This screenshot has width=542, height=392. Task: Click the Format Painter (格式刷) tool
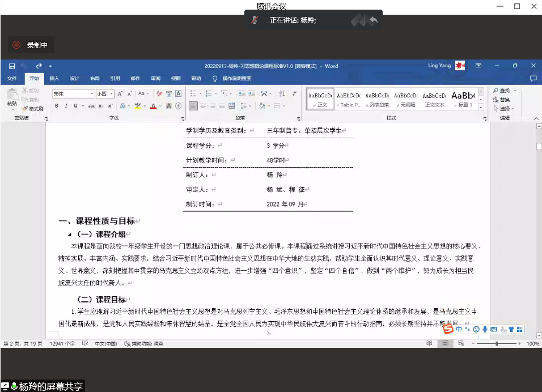point(33,108)
